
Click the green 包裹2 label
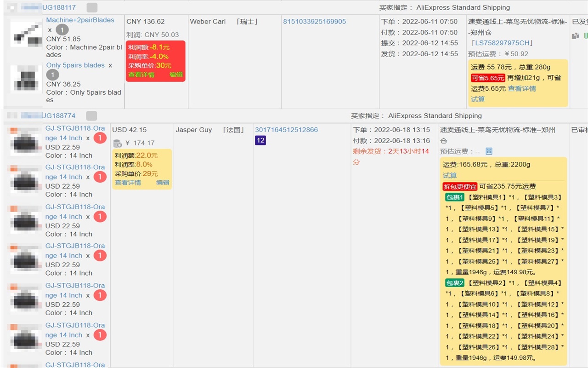[x=455, y=283]
